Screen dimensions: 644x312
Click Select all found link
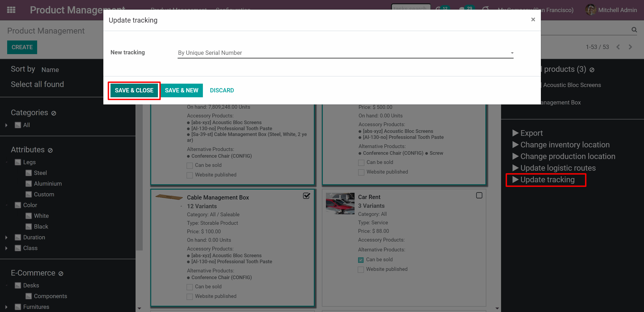tap(37, 85)
